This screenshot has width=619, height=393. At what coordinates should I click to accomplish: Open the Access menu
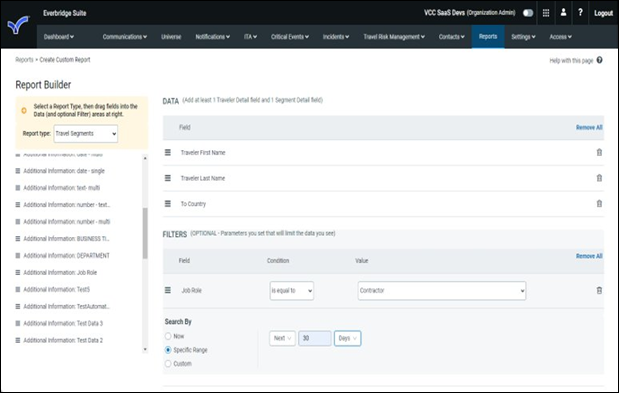[x=561, y=37]
